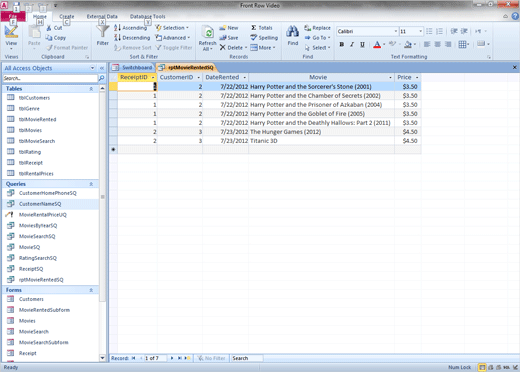Click the Delete record icon
The image size is (520, 372).
[x=223, y=48]
